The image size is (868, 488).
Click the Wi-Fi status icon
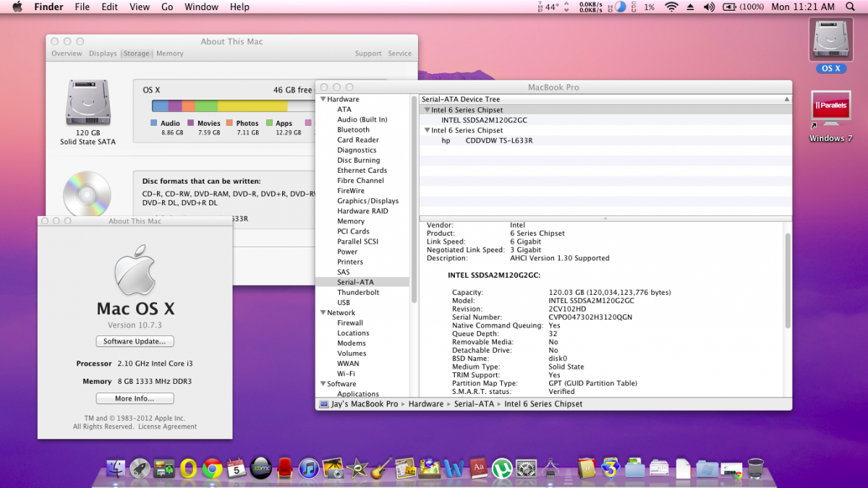click(671, 7)
